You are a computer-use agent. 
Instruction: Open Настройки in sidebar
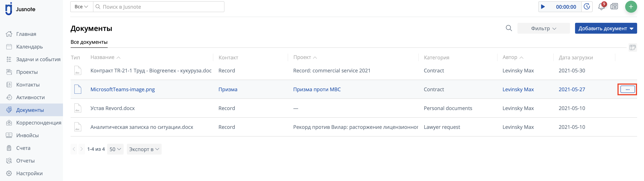point(29,173)
